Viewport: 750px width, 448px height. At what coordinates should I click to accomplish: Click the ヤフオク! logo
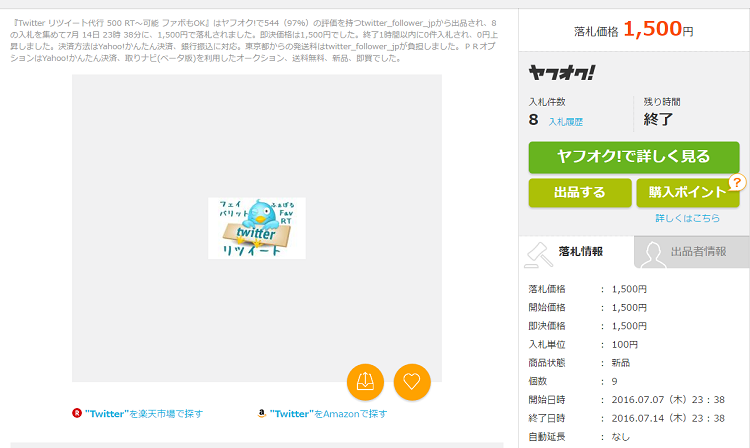(x=561, y=72)
